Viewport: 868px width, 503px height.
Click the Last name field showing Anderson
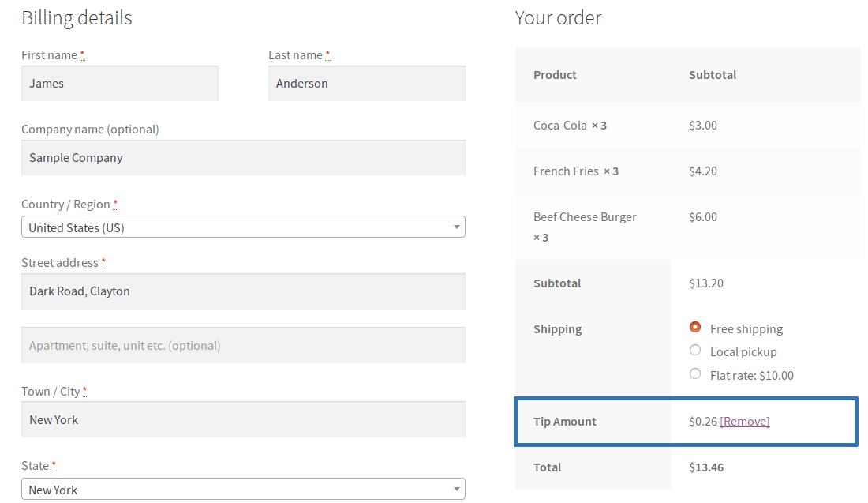pyautogui.click(x=366, y=83)
